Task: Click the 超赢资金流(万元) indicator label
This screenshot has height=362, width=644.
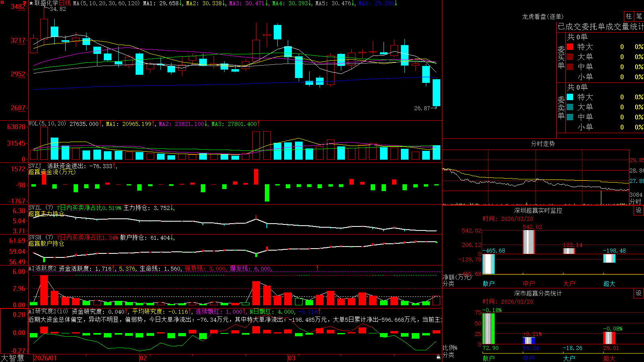Action: click(52, 172)
